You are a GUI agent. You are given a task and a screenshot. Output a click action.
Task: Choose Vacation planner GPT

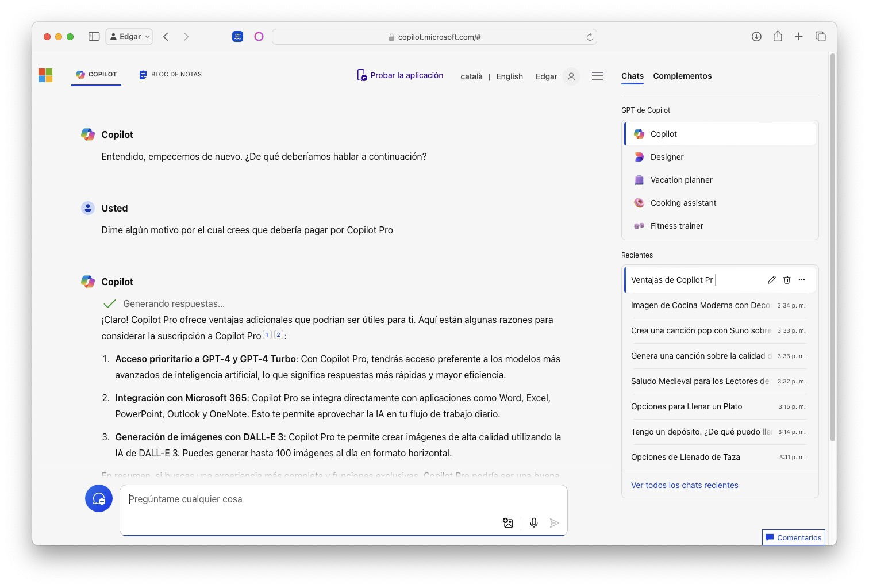pos(720,180)
